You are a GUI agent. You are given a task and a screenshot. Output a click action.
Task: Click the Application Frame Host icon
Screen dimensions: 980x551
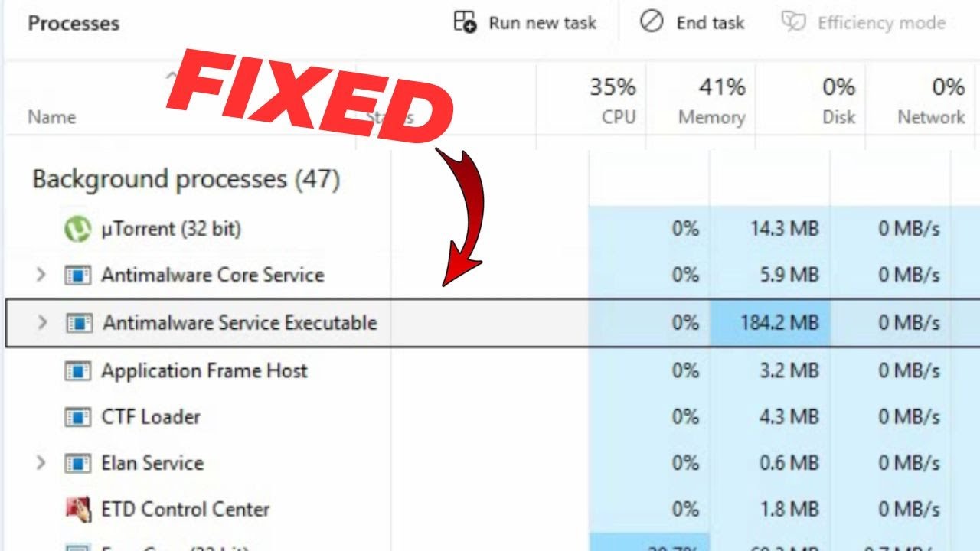tap(77, 371)
